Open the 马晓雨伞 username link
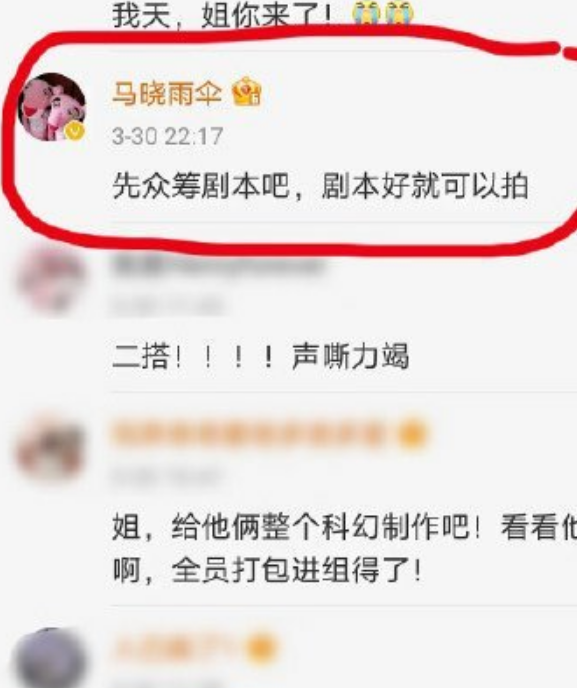Image resolution: width=577 pixels, height=688 pixels. coord(167,93)
